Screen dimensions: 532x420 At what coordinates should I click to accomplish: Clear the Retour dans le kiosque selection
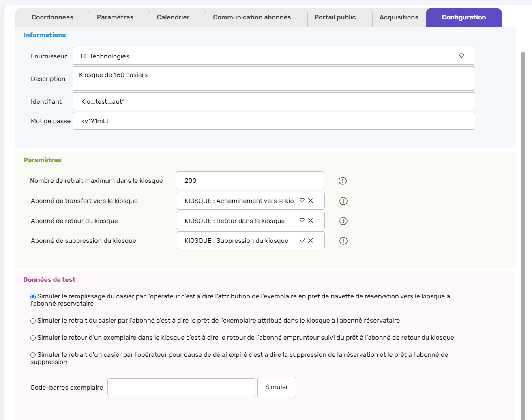(x=311, y=221)
